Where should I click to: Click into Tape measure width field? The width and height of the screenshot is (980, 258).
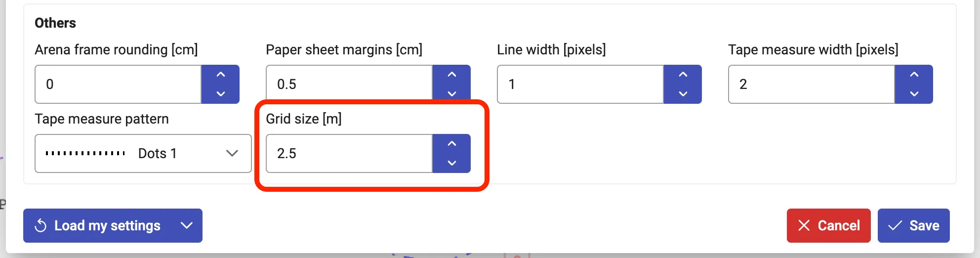812,84
